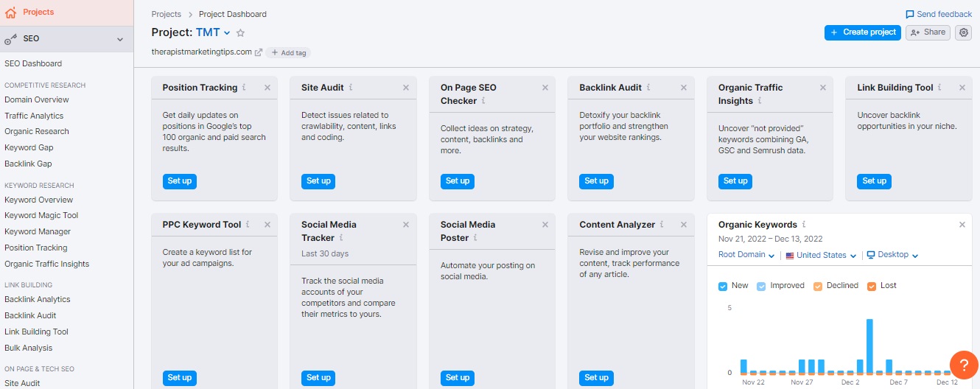980x389 pixels.
Task: Click info icon next to Position Tracking
Action: (x=245, y=87)
